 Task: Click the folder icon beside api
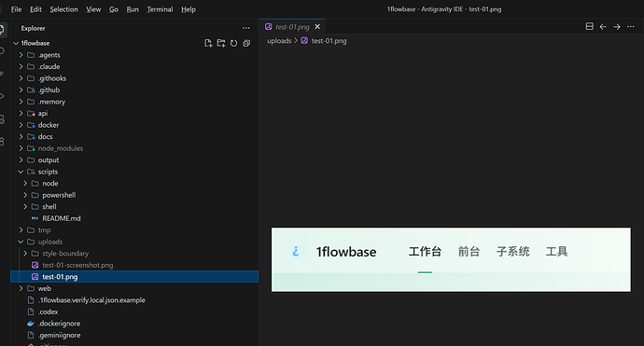click(x=31, y=113)
